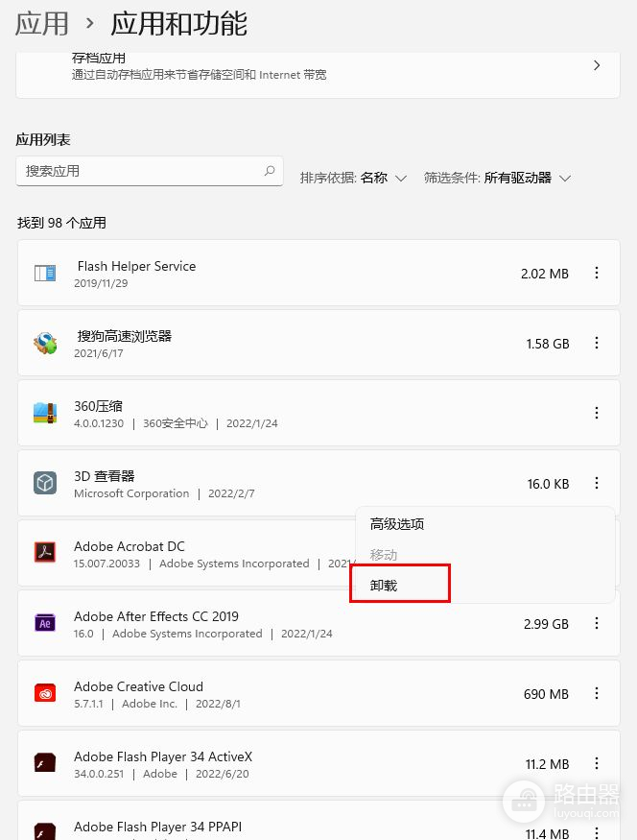637x840 pixels.
Task: Click the Flash Player 34 ActiveX icon
Action: 45,763
